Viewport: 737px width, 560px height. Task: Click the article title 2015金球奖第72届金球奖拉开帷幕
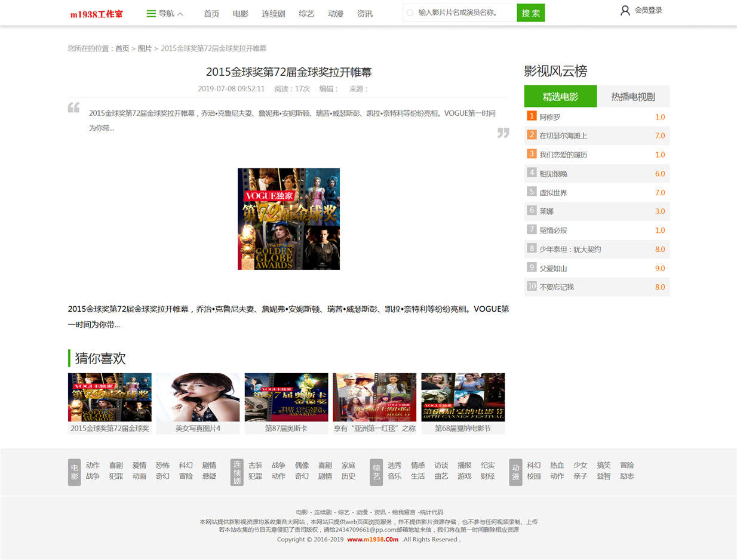point(289,72)
